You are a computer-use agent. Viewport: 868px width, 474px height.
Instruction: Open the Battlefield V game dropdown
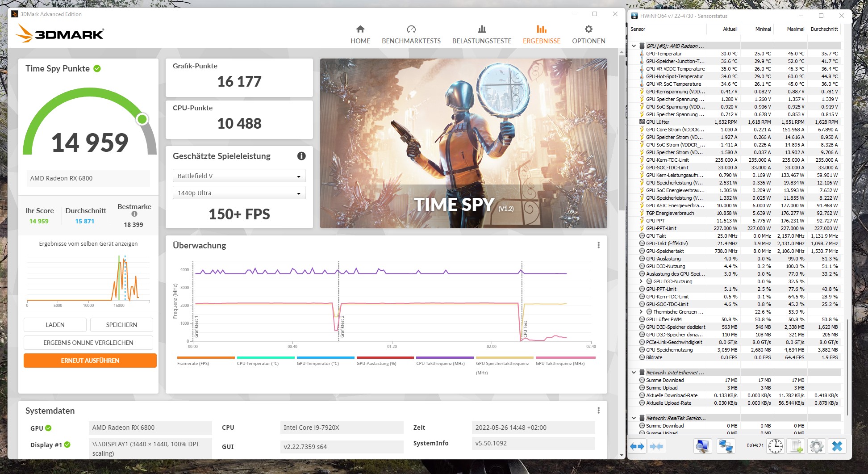point(239,176)
